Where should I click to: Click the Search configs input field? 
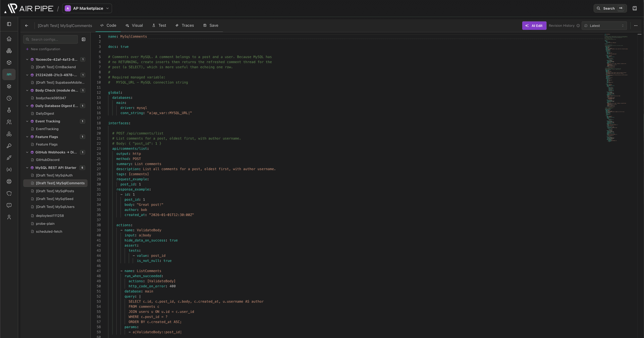51,40
